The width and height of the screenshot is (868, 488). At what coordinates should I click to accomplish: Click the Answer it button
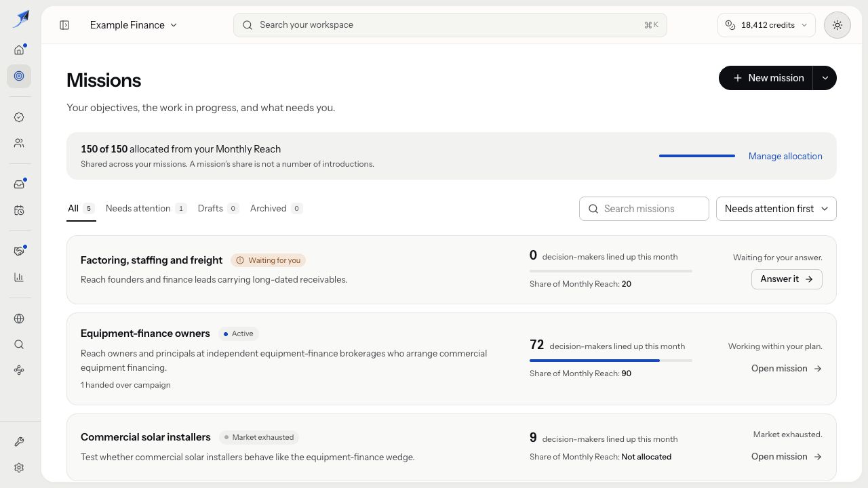pyautogui.click(x=787, y=279)
